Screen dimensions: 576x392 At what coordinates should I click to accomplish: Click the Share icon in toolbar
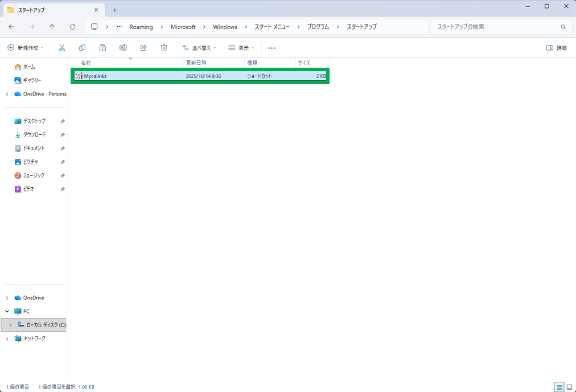[143, 48]
